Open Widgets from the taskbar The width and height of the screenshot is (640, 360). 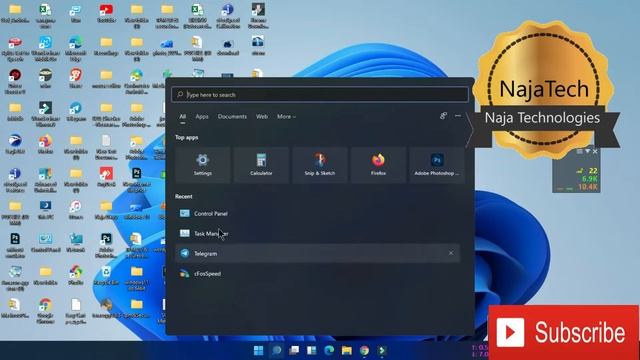pyautogui.click(x=311, y=351)
